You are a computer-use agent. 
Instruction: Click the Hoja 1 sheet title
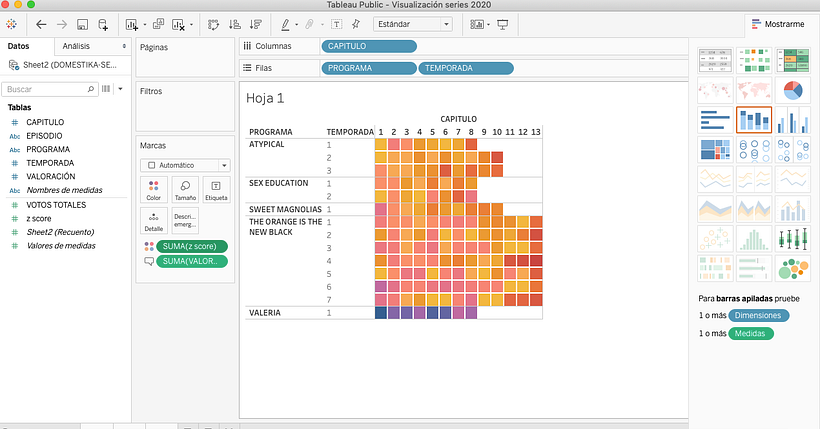[x=265, y=98]
